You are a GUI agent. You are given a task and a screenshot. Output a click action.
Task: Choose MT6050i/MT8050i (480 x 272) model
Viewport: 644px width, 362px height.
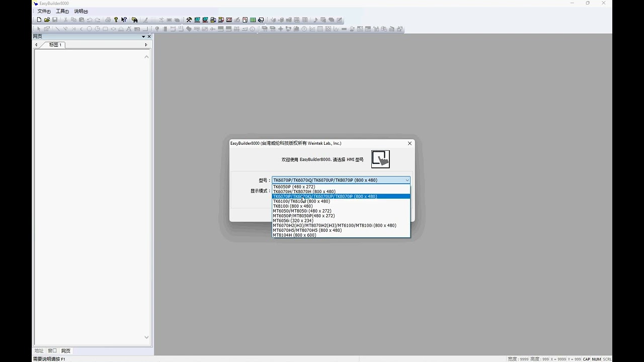341,211
